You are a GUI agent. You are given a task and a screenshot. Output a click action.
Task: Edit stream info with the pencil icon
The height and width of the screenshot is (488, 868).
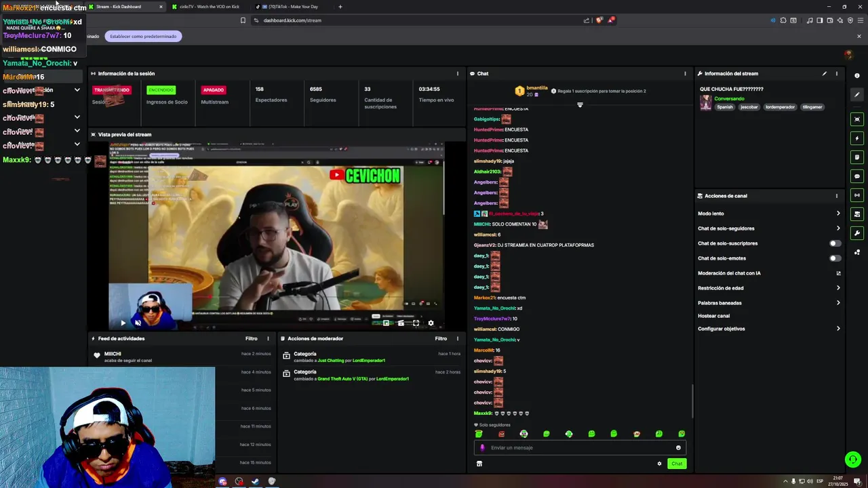pos(825,73)
